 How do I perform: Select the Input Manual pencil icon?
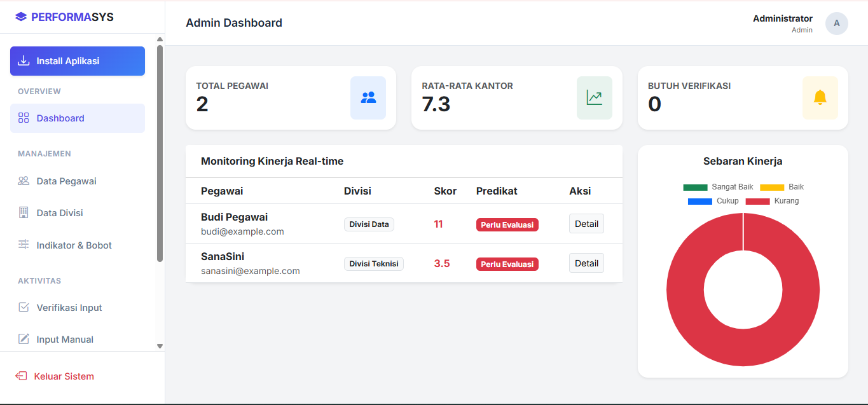point(24,339)
